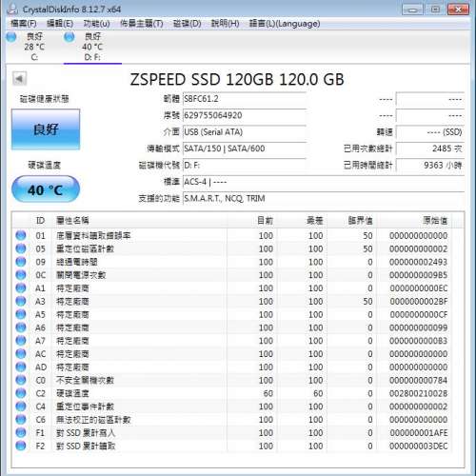Viewport: 476px width, 476px height.
Task: Click status orb for attribute 01
Action: 21,235
